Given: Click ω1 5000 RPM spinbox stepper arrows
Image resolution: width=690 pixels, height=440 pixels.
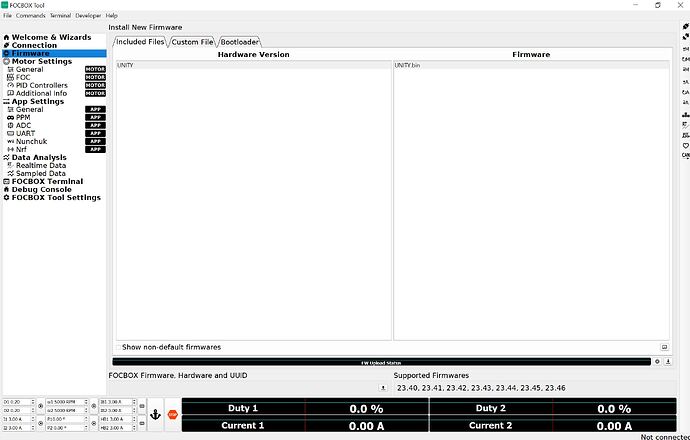Looking at the screenshot, I should 86,402.
